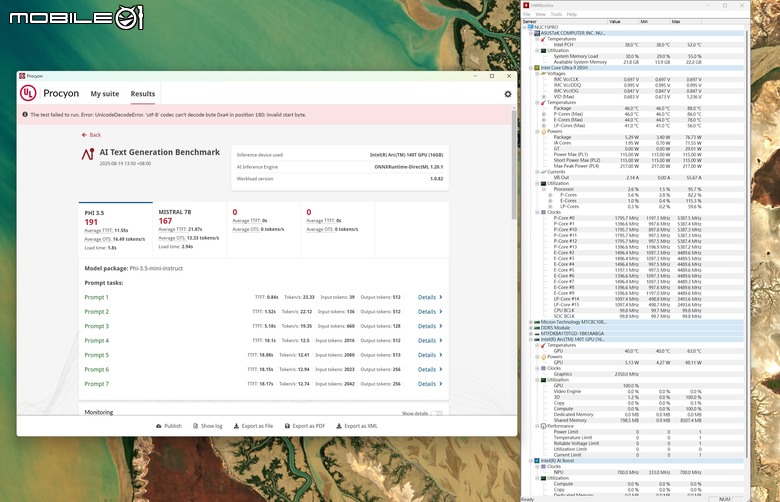
Task: Click the Procyon results vertical scrollbar
Action: pos(514,164)
